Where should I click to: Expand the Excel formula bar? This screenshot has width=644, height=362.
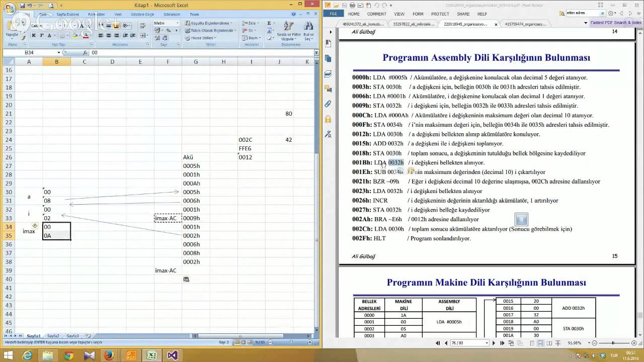click(x=316, y=52)
